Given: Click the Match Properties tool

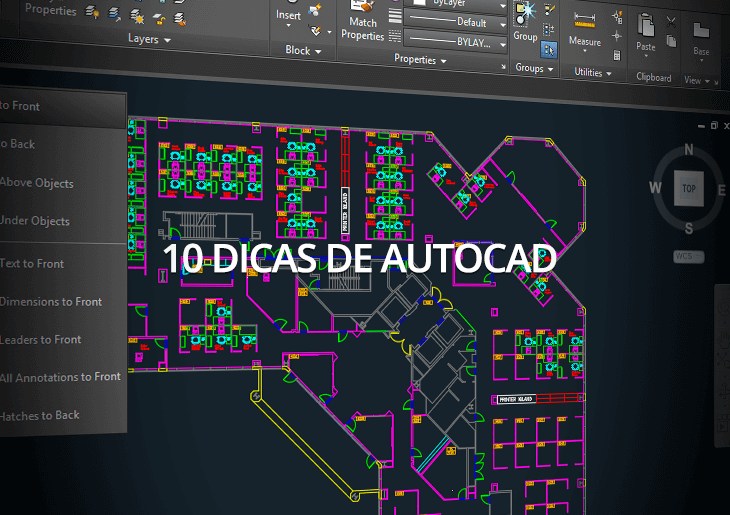Looking at the screenshot, I should pyautogui.click(x=363, y=21).
